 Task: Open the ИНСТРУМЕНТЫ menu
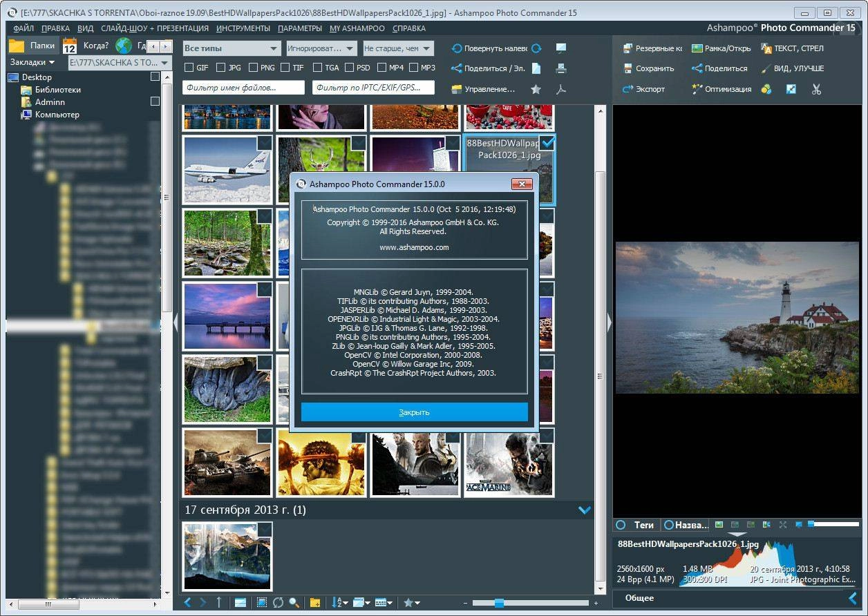pos(243,28)
